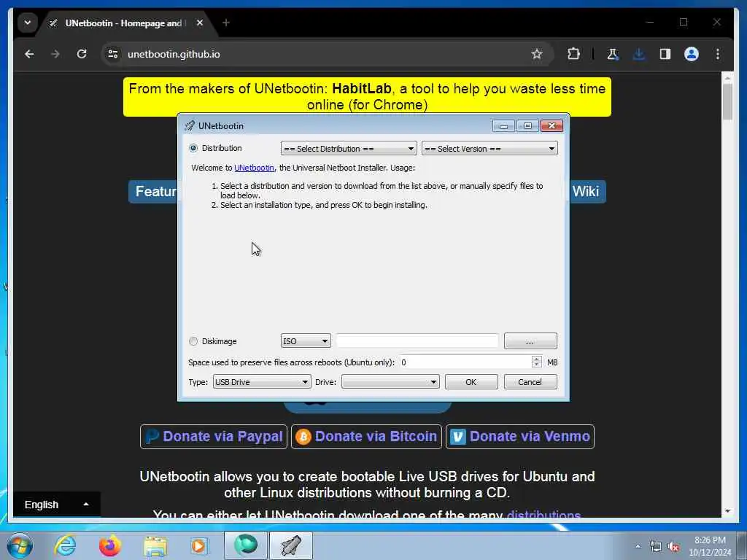
Task: Click Donate via Paypal
Action: tap(214, 437)
